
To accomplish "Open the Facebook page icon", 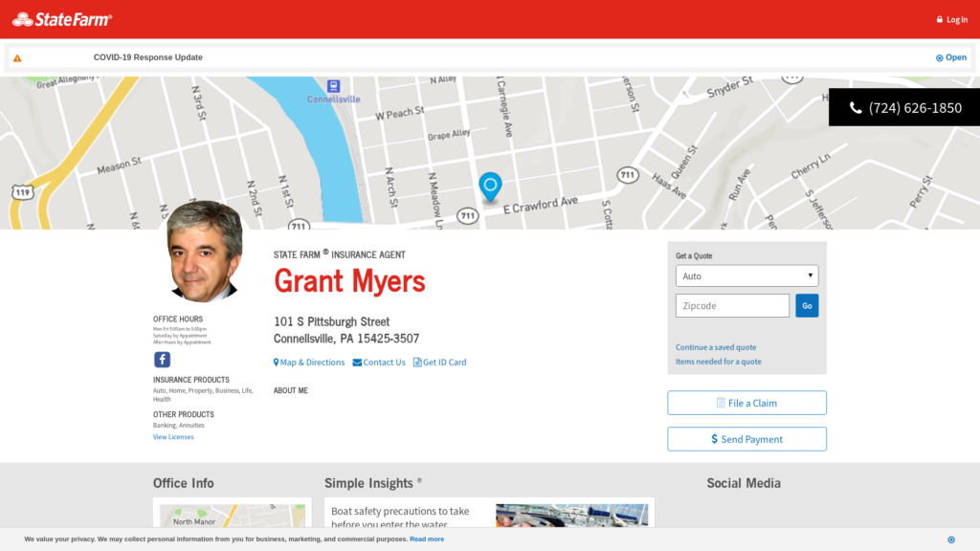I will 163,360.
